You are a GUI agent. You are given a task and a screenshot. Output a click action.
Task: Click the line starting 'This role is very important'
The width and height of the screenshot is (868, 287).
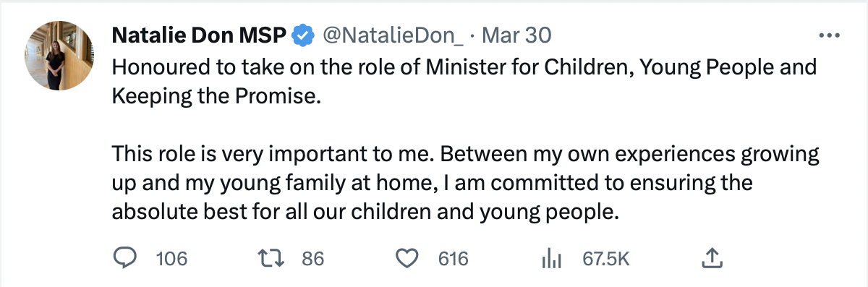(465, 154)
